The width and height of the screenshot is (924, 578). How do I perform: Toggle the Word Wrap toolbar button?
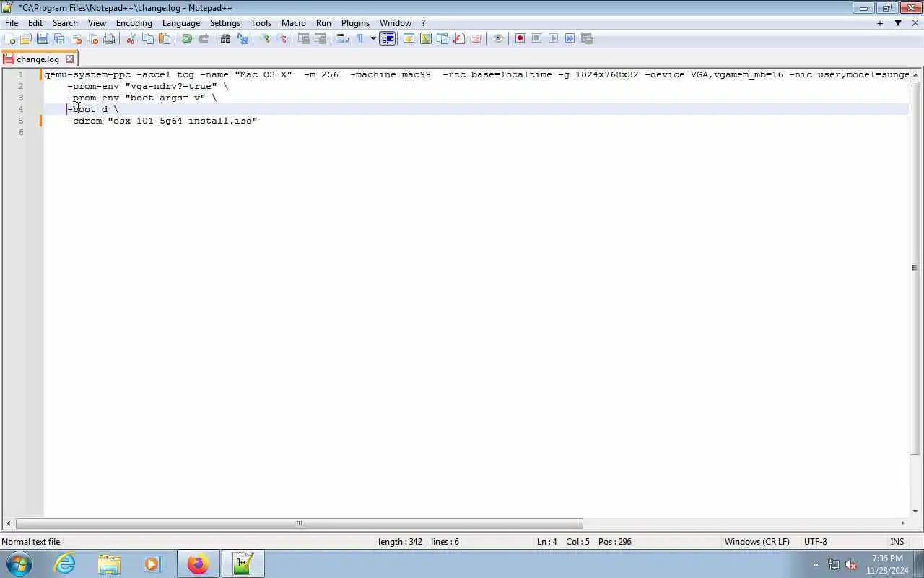(x=343, y=38)
